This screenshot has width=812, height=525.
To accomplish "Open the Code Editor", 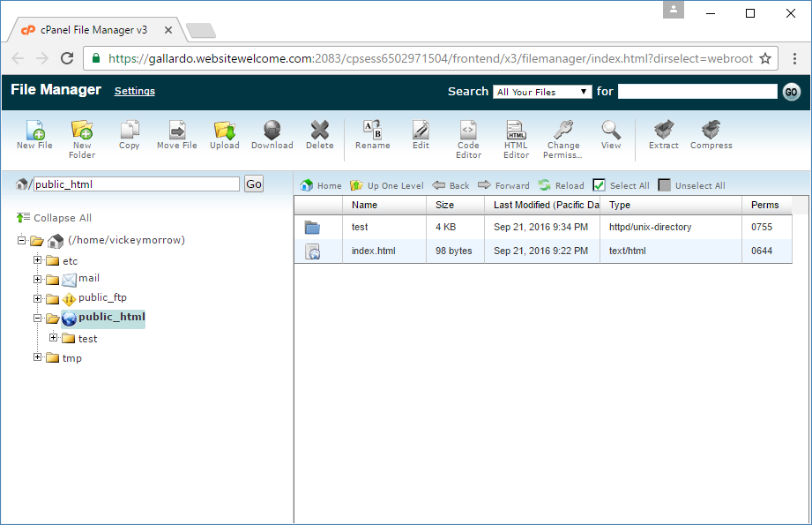I will (468, 130).
